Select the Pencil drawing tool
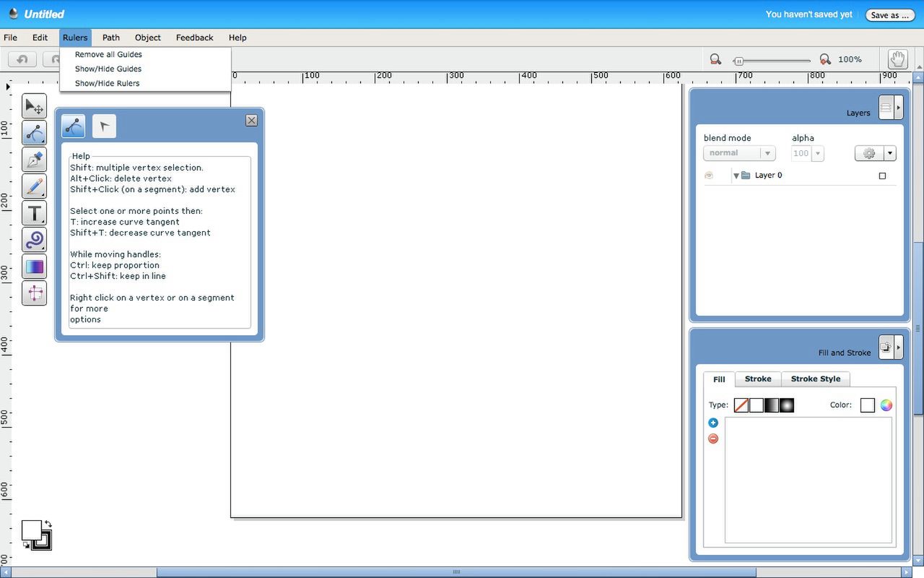The height and width of the screenshot is (578, 924). [x=34, y=186]
